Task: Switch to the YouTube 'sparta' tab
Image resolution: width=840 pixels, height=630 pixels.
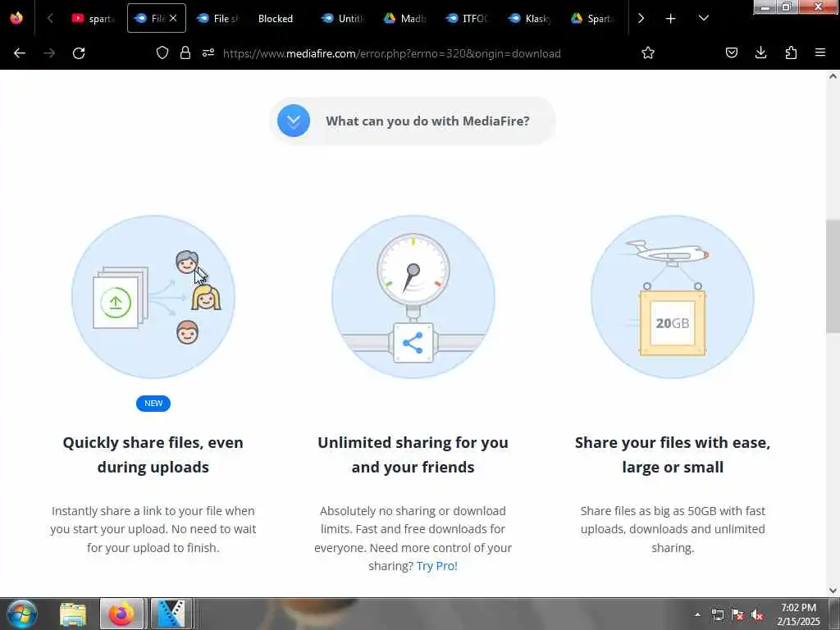Action: tap(94, 18)
